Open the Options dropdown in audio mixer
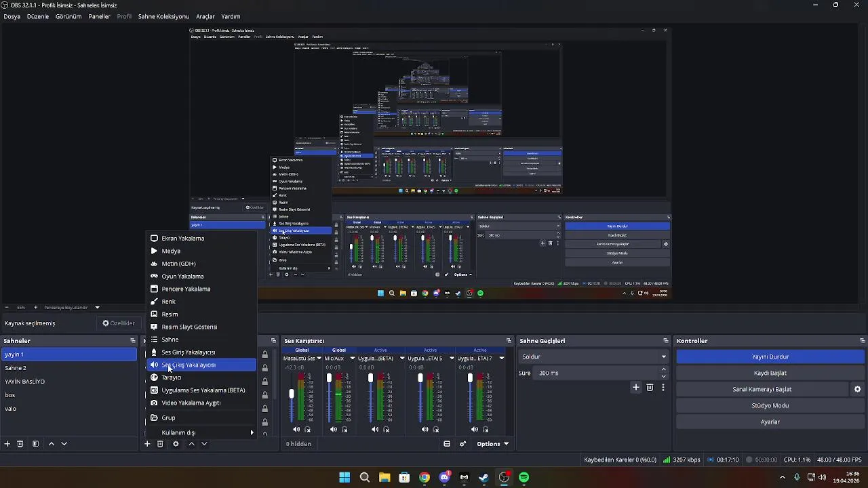 [493, 444]
